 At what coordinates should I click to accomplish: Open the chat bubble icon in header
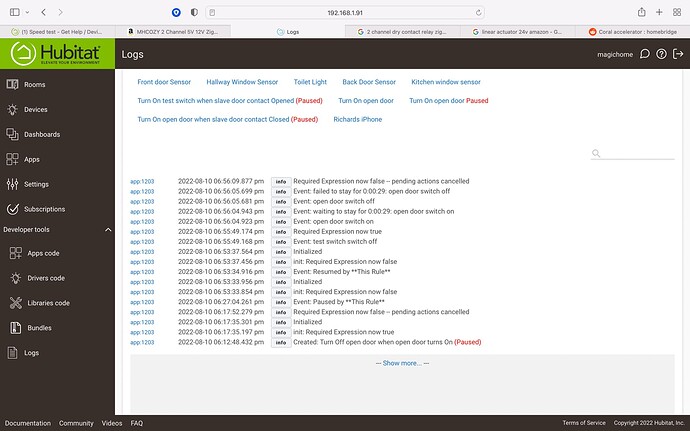click(x=645, y=54)
